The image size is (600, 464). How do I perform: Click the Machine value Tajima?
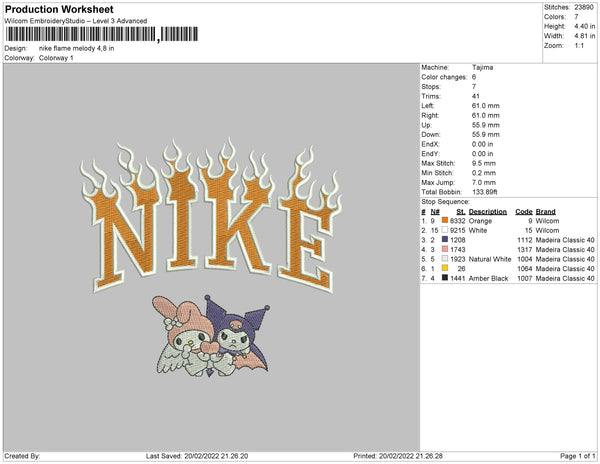coord(483,67)
